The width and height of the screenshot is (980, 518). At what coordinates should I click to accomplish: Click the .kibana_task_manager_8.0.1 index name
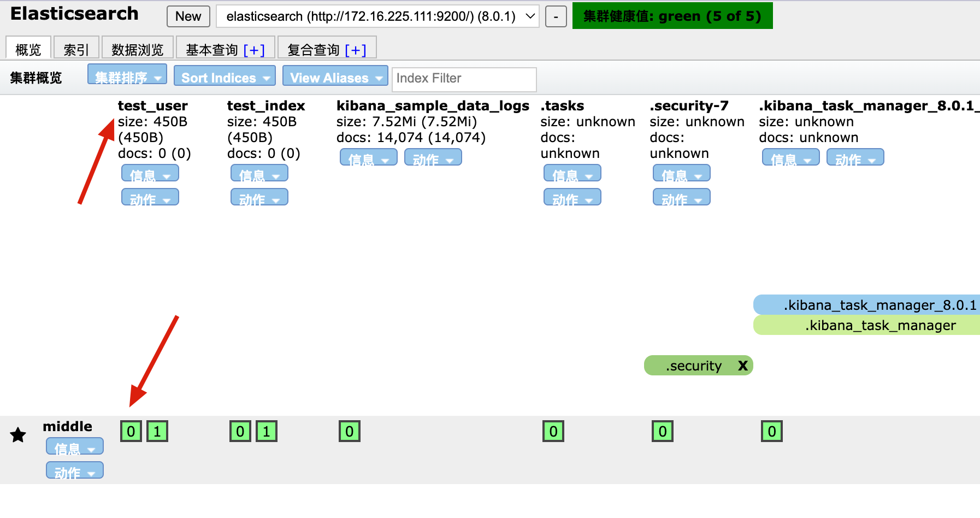(x=869, y=105)
